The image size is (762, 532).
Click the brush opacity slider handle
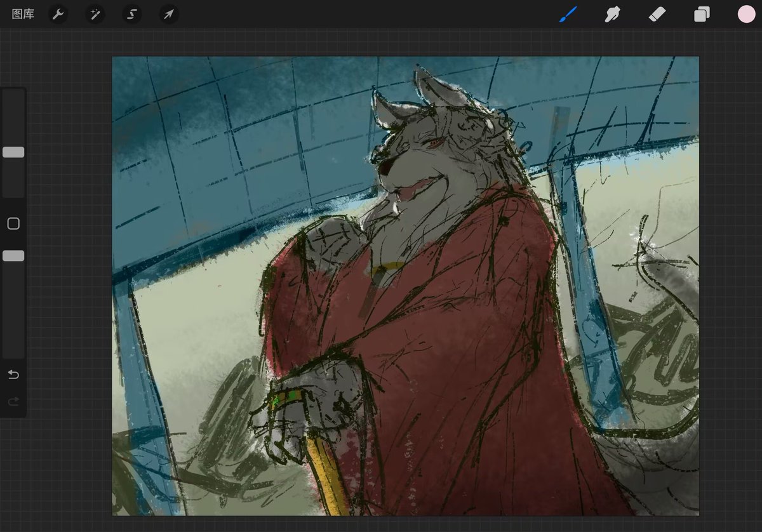[x=13, y=256]
